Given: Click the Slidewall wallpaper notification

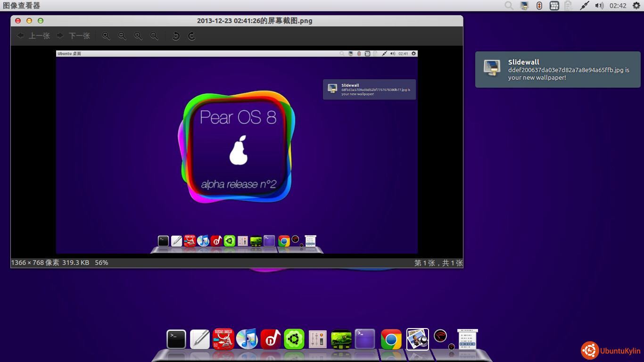Looking at the screenshot, I should [558, 70].
